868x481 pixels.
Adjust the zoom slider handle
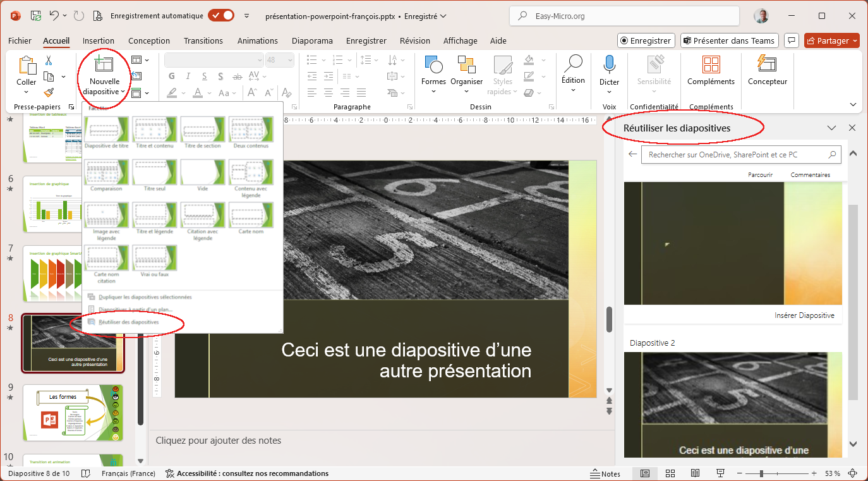762,473
